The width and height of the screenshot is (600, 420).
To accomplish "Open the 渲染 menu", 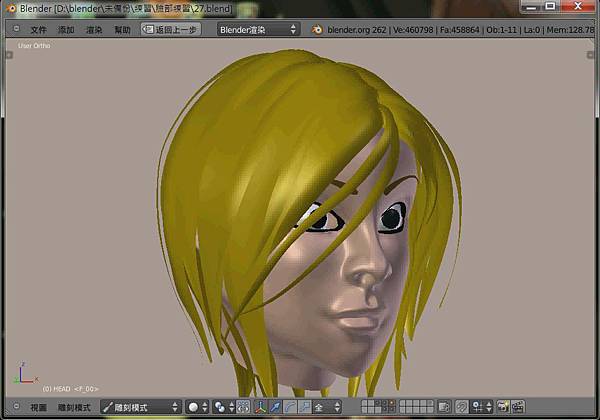I will [94, 30].
